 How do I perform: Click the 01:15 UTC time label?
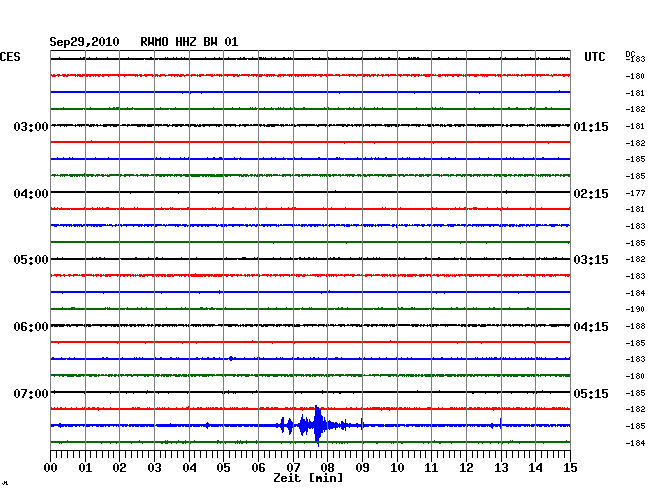(x=591, y=126)
